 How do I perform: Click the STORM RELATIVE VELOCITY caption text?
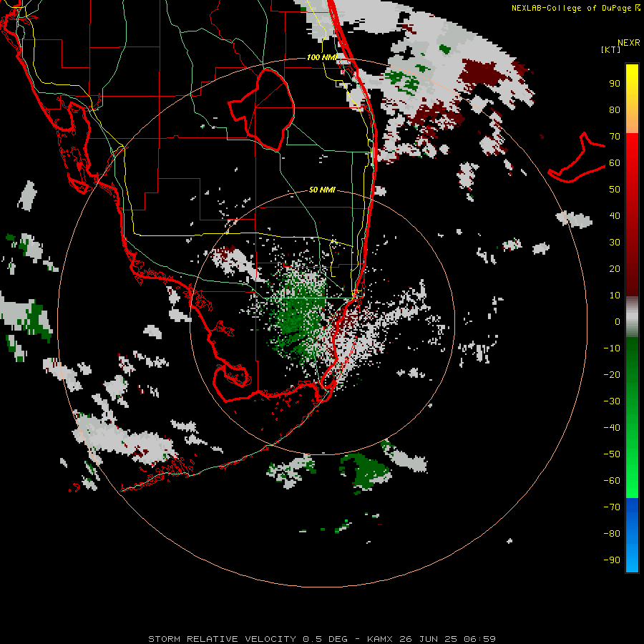[x=222, y=639]
